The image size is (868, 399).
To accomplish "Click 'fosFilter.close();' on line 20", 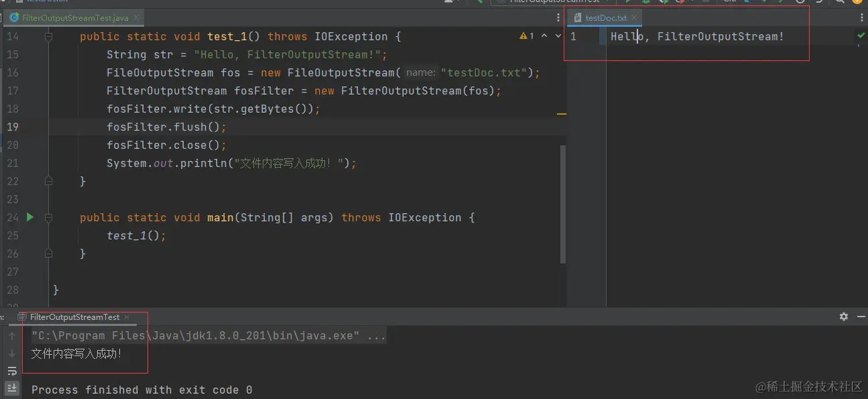I will (x=166, y=145).
